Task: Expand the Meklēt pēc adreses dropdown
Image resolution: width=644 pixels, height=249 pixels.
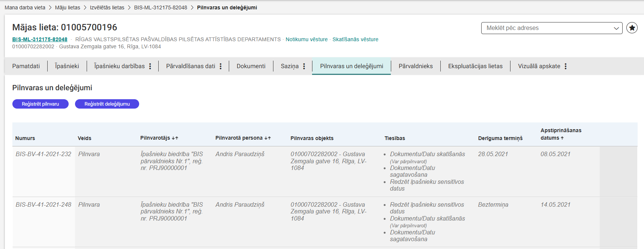Action: (616, 28)
